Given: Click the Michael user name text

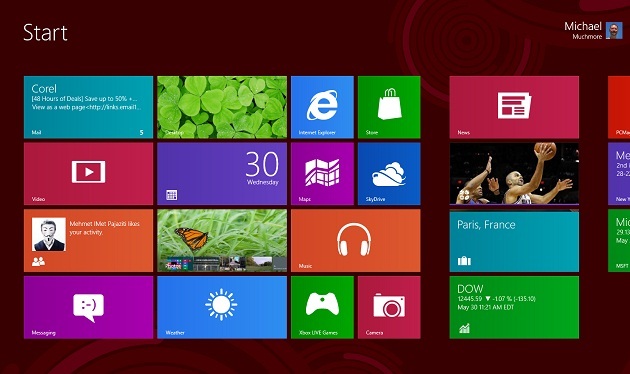Looking at the screenshot, I should tap(583, 27).
